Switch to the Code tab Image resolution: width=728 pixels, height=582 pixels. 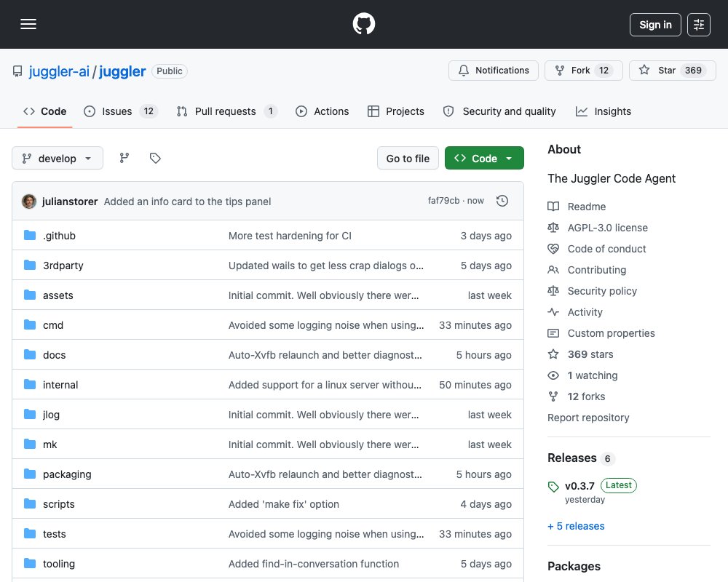click(x=45, y=111)
